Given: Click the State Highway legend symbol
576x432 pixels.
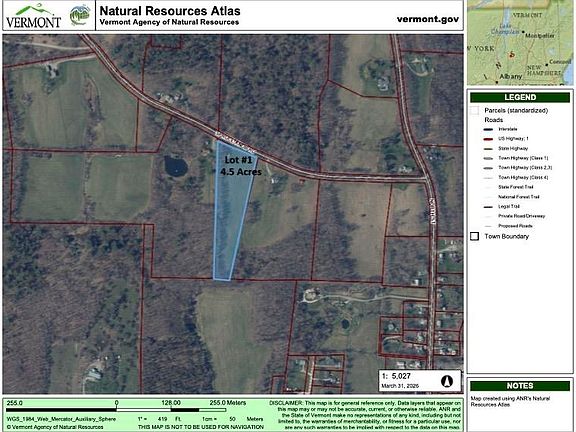Looking at the screenshot, I should click(488, 149).
